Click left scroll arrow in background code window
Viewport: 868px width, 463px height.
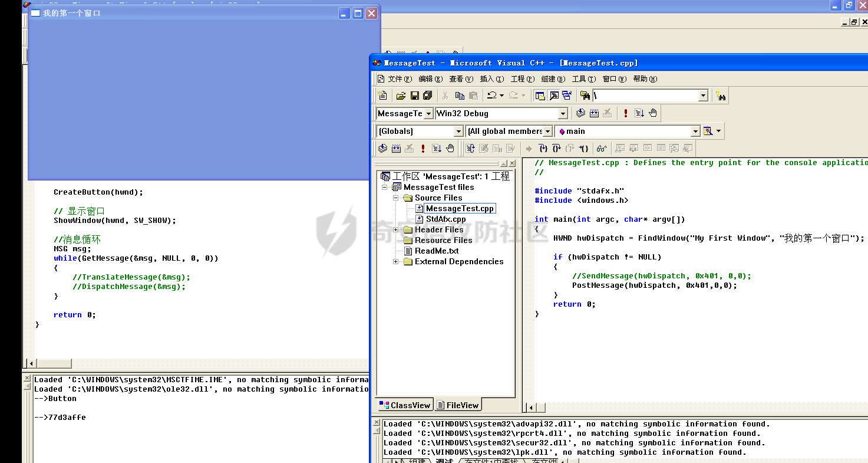click(x=31, y=363)
